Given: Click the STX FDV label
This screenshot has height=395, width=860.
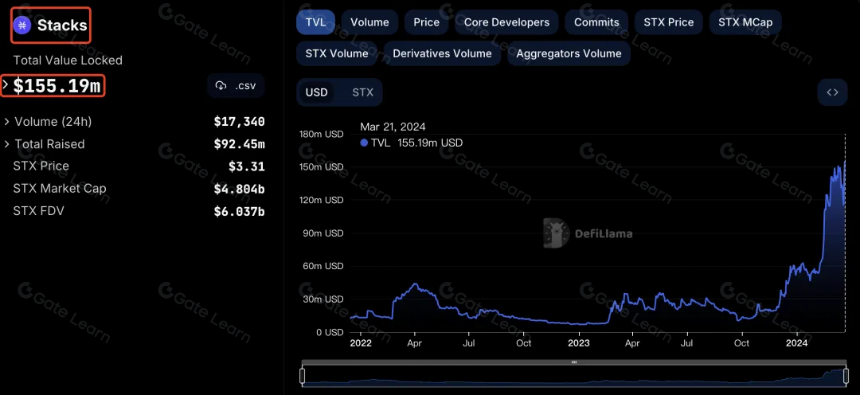Looking at the screenshot, I should (x=38, y=211).
